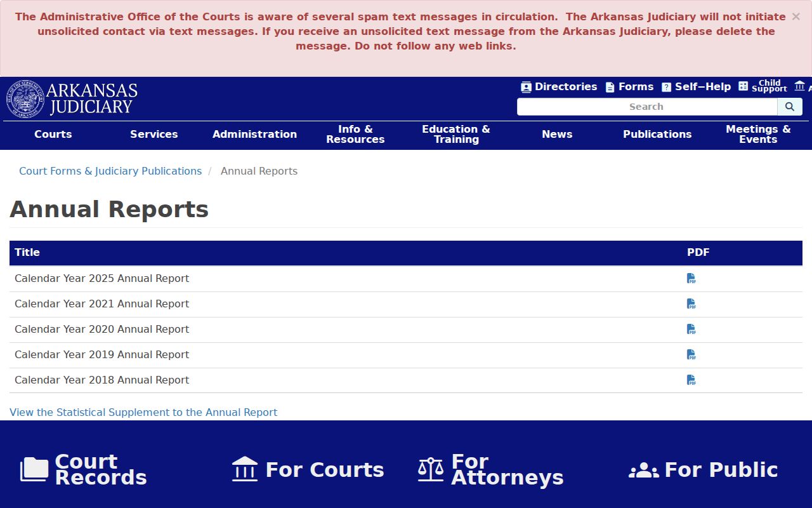Open the Forms header link text
The width and height of the screenshot is (812, 508).
[636, 87]
